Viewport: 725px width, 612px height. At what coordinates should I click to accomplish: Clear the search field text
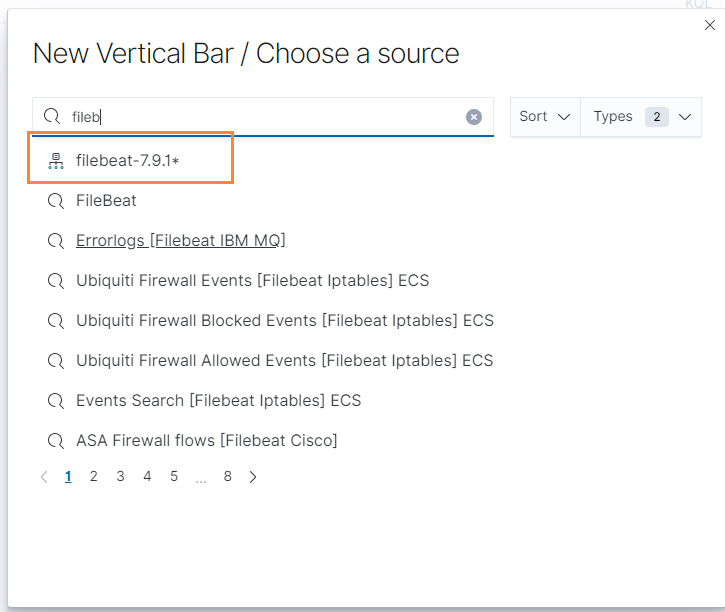[474, 117]
